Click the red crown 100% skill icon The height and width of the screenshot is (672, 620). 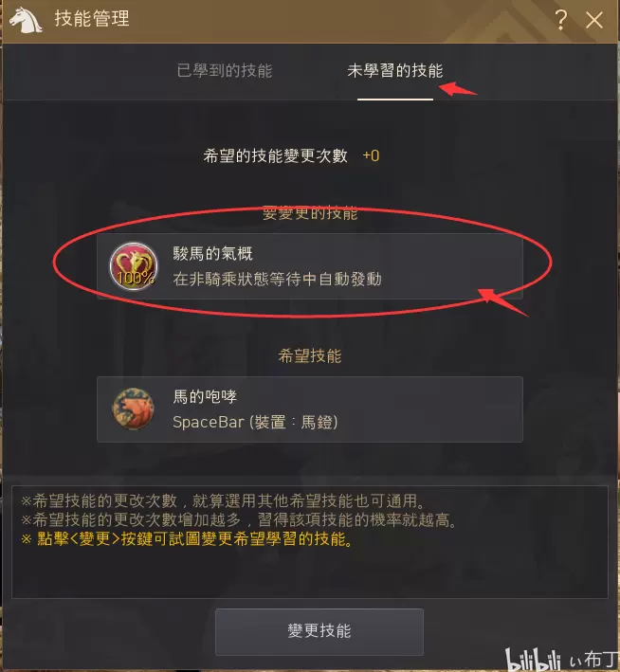(134, 266)
